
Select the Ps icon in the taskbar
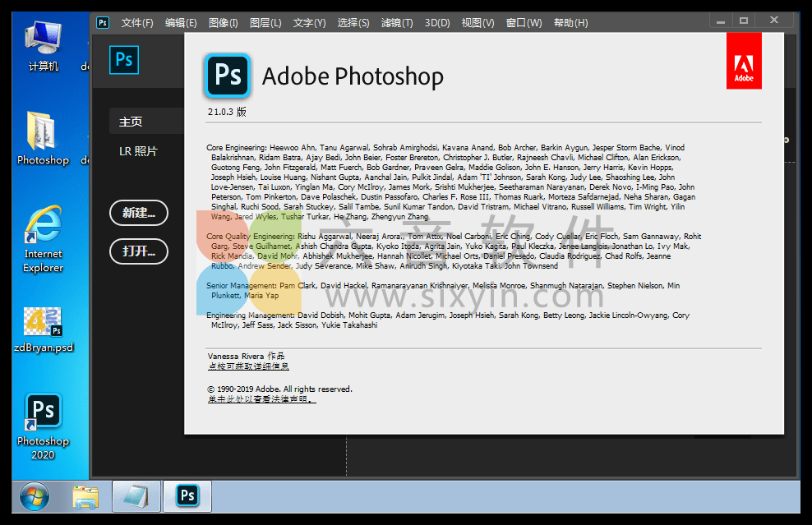tap(187, 496)
